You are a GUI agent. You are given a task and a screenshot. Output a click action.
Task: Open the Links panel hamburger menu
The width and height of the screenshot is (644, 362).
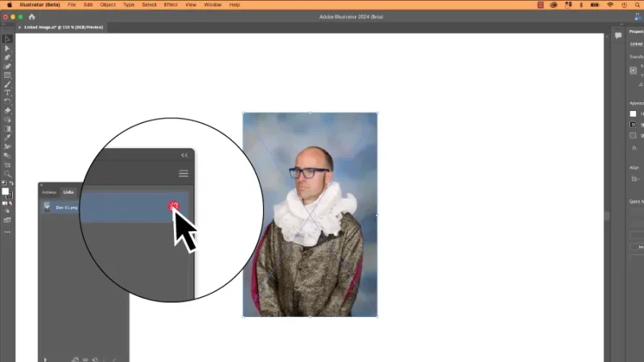(x=184, y=173)
